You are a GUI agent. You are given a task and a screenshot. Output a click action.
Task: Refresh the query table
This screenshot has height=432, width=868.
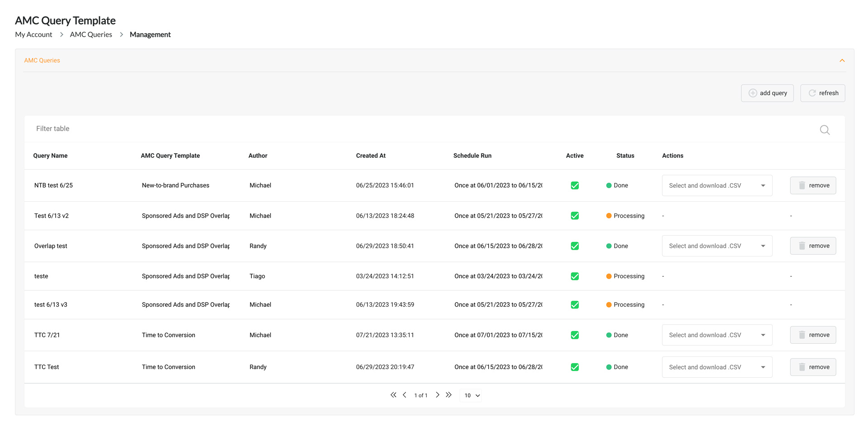pyautogui.click(x=822, y=93)
